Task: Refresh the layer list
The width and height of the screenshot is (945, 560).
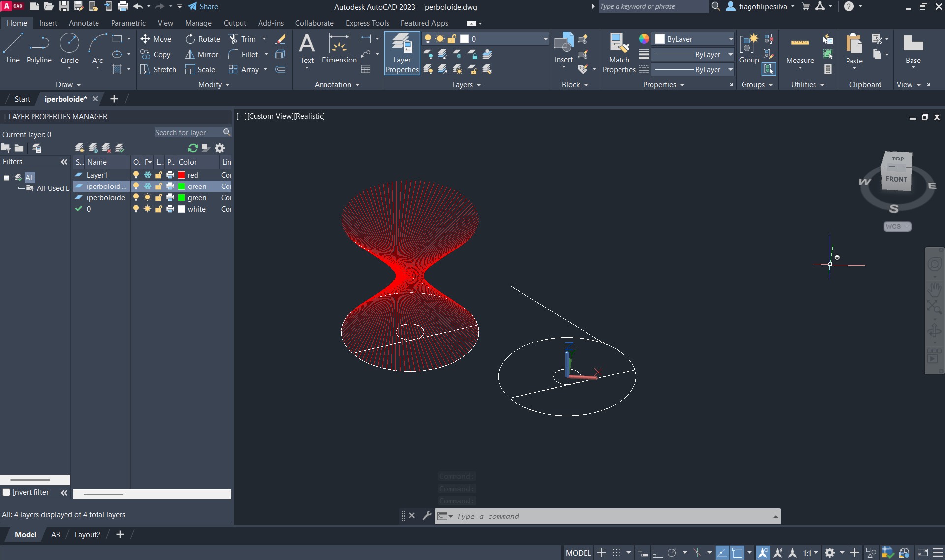Action: pyautogui.click(x=193, y=148)
